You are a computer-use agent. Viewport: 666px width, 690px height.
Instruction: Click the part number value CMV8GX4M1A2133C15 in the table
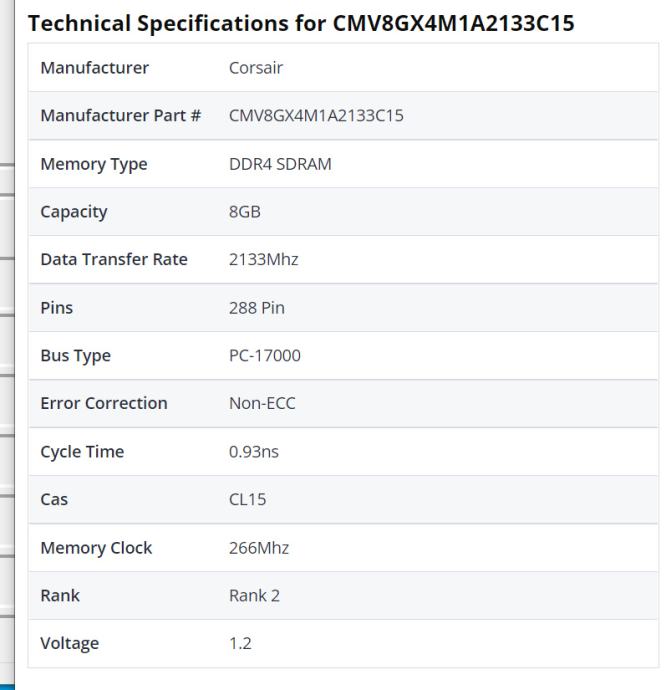pyautogui.click(x=316, y=116)
